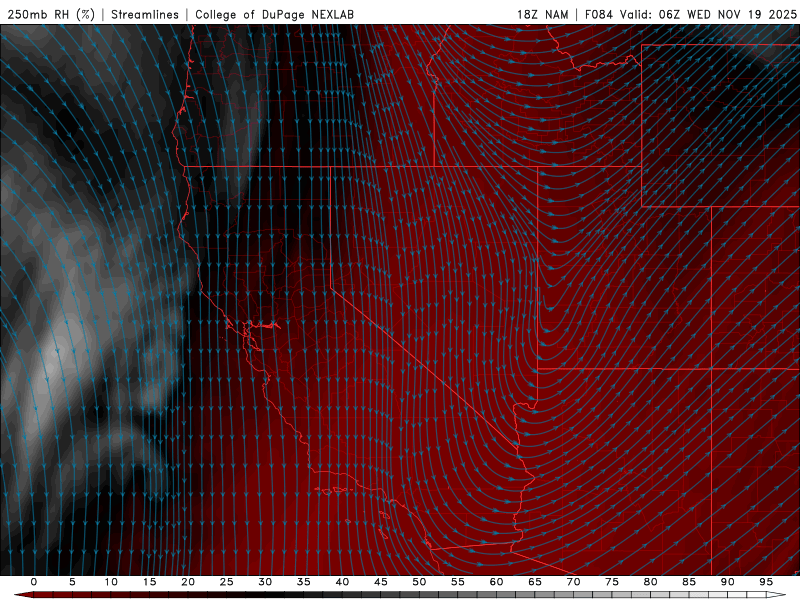Click the 45 tick label on the scale
Screen dimensions: 800x600
point(381,582)
